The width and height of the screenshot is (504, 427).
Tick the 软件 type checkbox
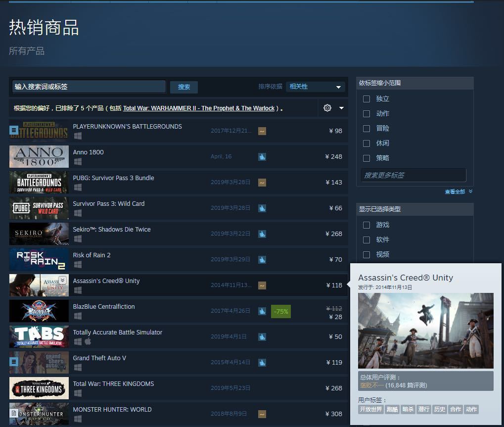click(367, 239)
